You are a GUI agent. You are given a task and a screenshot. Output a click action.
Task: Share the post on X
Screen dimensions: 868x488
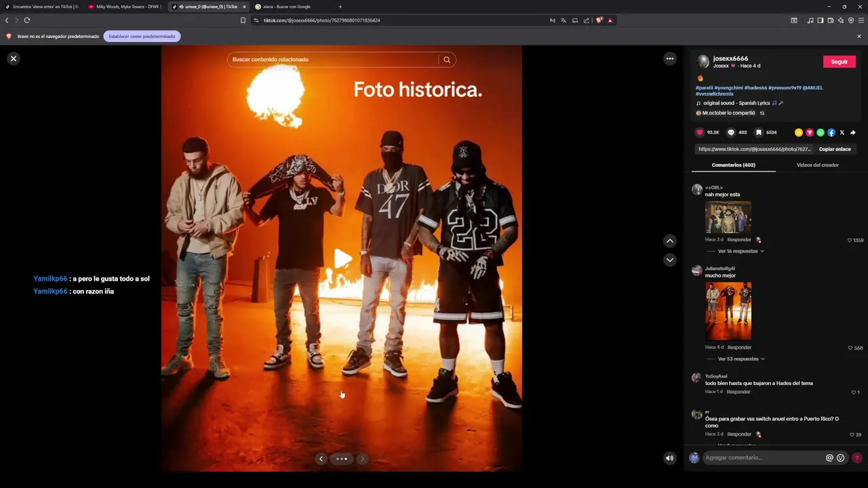pos(842,133)
